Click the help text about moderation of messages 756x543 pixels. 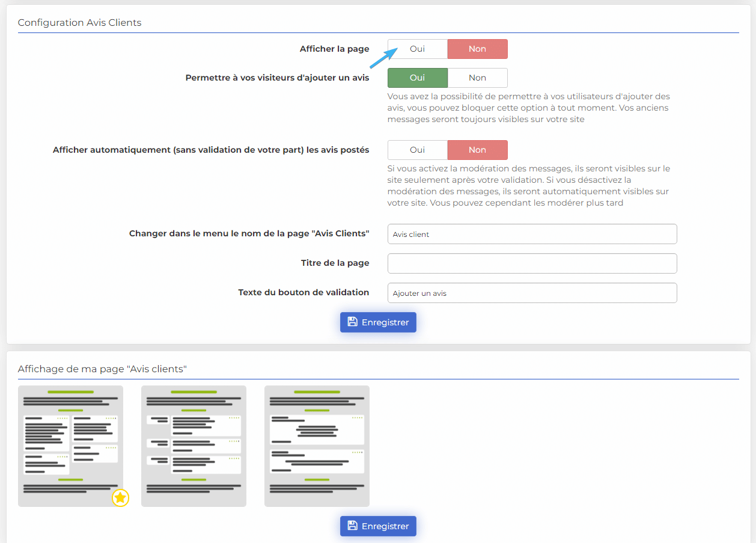529,186
